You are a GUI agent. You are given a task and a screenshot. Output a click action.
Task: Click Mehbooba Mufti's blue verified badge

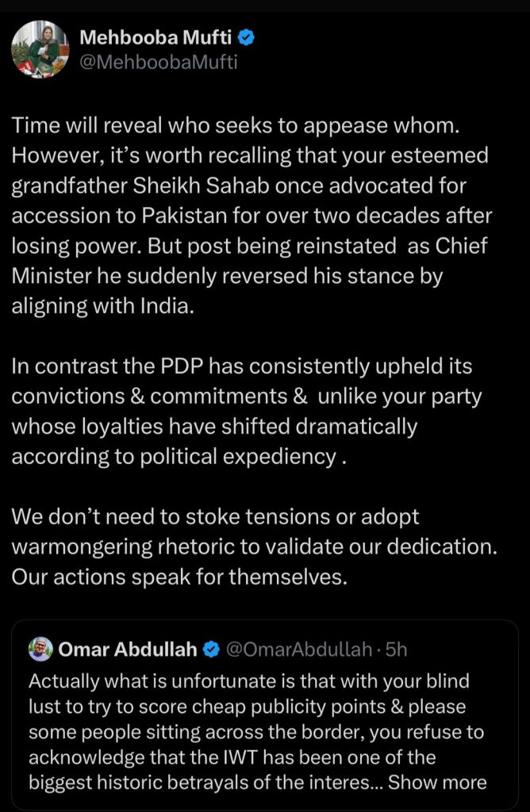pyautogui.click(x=248, y=37)
